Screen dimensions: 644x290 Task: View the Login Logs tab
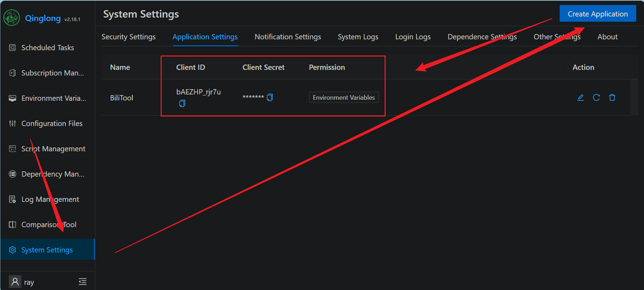click(x=413, y=37)
